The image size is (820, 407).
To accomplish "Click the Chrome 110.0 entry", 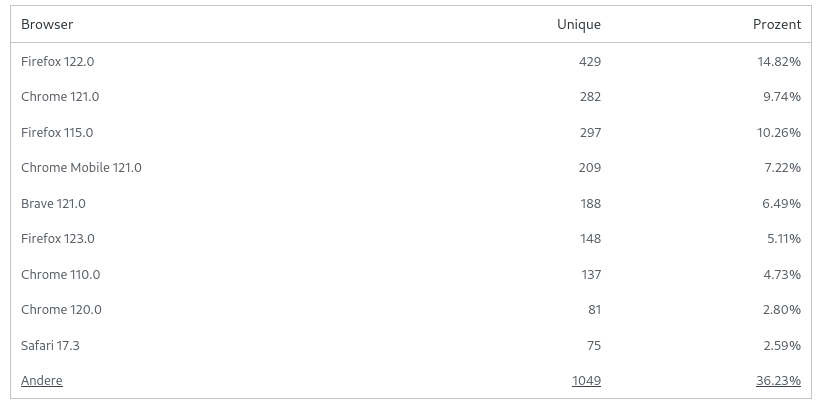I will [x=61, y=275].
